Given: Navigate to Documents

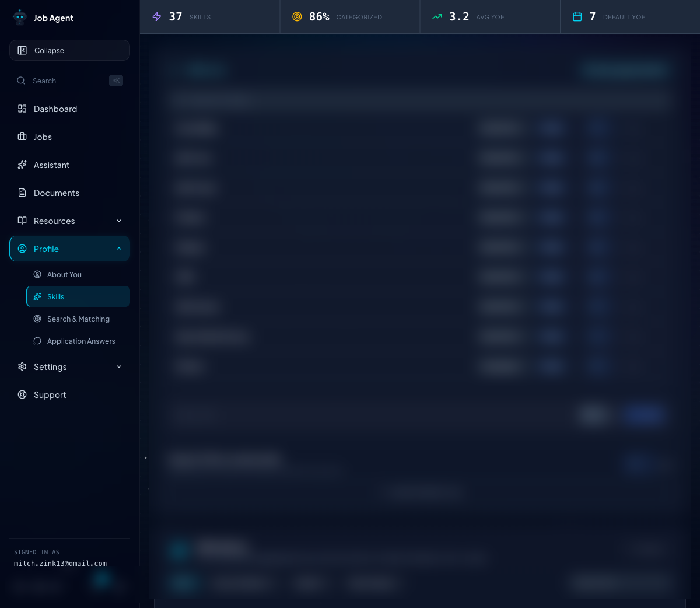Looking at the screenshot, I should point(69,193).
